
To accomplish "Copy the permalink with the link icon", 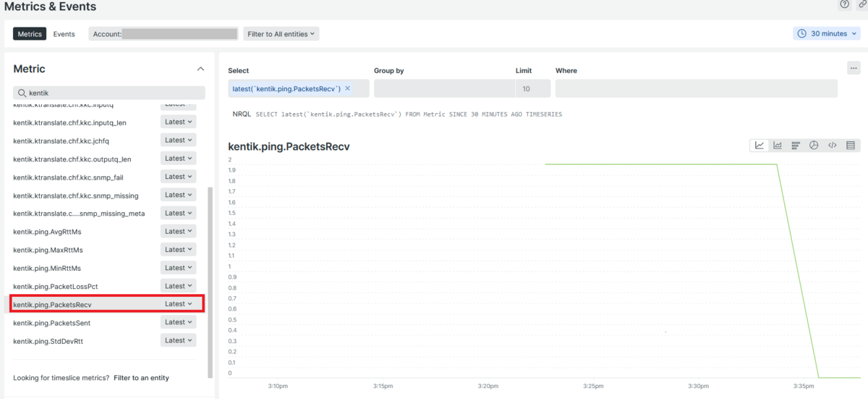I will (x=862, y=4).
